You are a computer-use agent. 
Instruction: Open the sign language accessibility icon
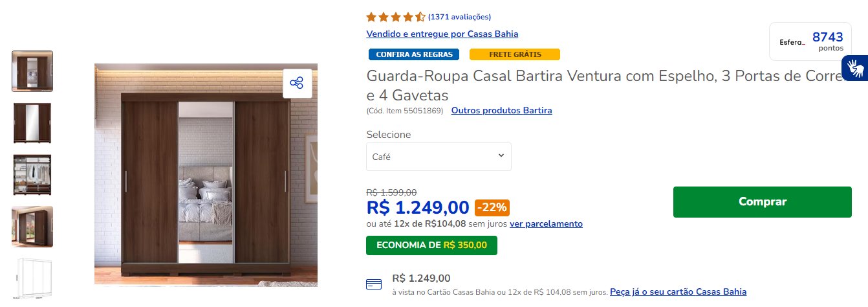[x=854, y=68]
